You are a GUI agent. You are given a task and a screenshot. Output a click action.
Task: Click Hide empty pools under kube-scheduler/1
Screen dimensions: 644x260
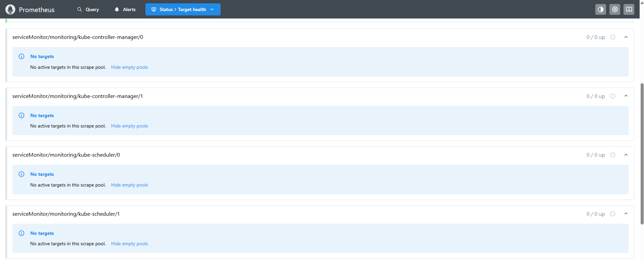coord(129,244)
